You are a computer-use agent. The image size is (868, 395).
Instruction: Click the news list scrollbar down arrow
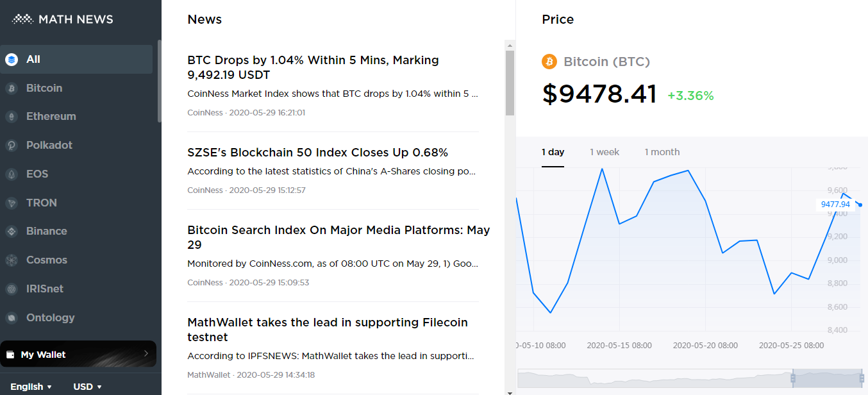tap(510, 392)
